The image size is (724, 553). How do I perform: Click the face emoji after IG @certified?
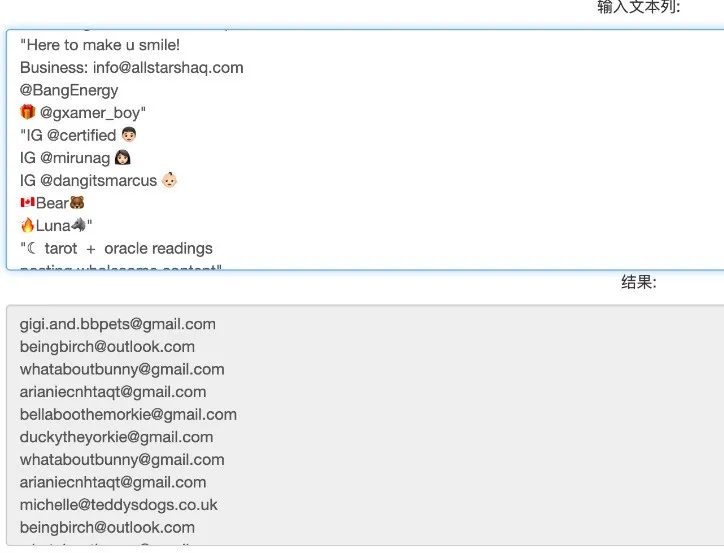point(127,135)
